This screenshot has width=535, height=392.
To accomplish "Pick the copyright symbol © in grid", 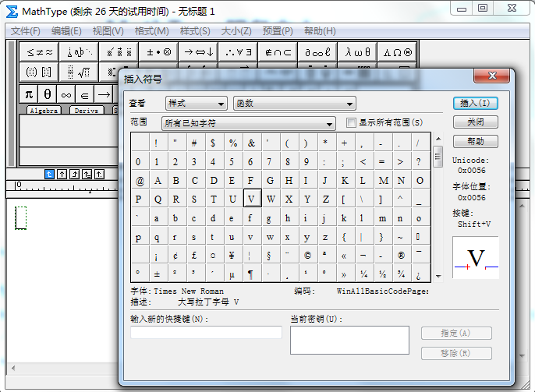I will coord(307,255).
